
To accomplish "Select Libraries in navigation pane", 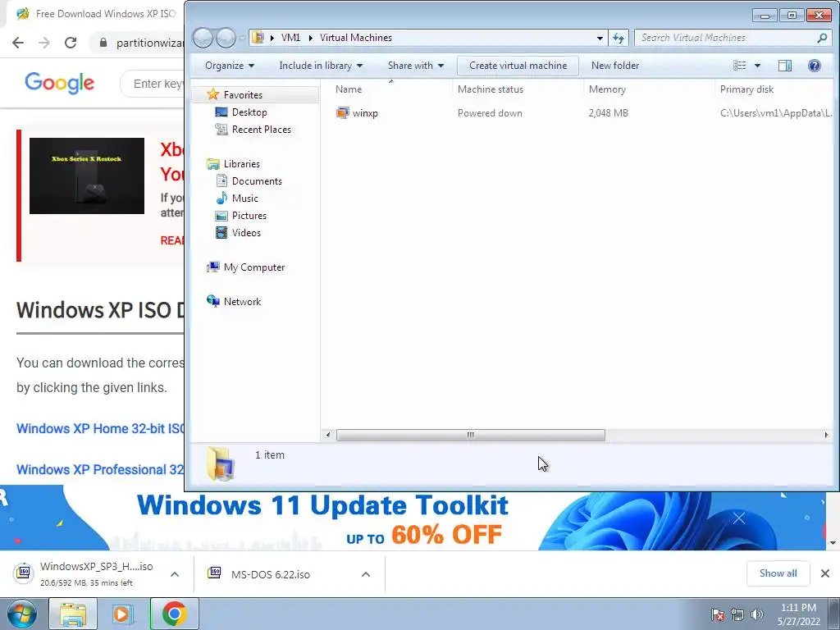I will [242, 164].
